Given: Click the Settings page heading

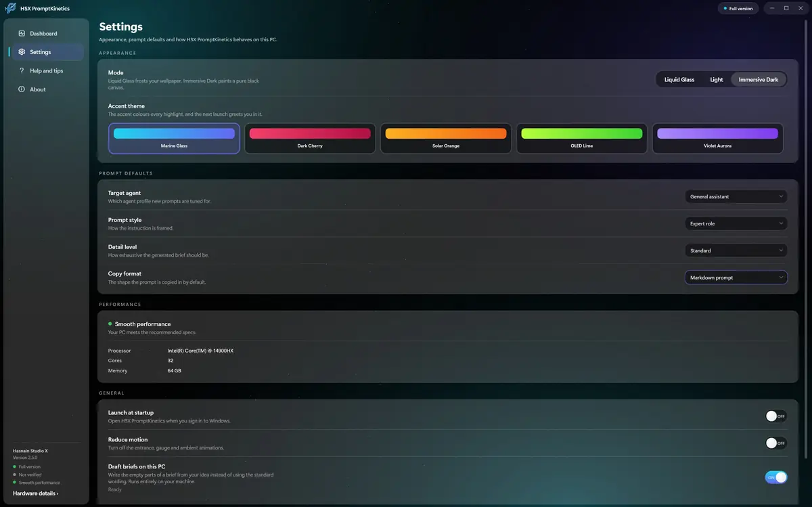Looking at the screenshot, I should (121, 27).
